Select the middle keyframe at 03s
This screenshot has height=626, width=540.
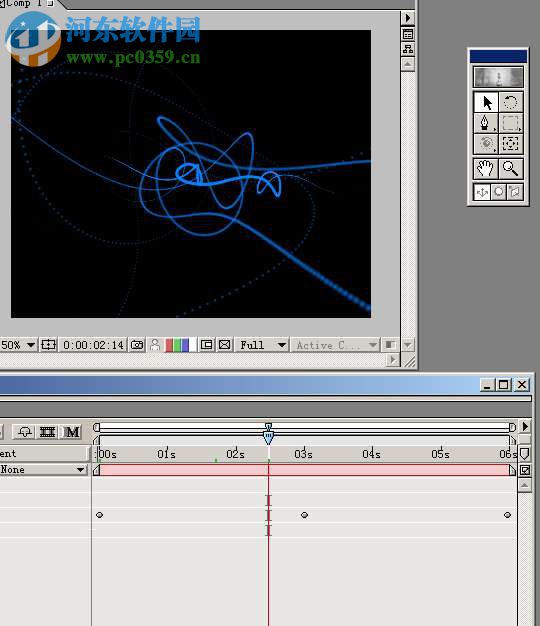point(305,515)
